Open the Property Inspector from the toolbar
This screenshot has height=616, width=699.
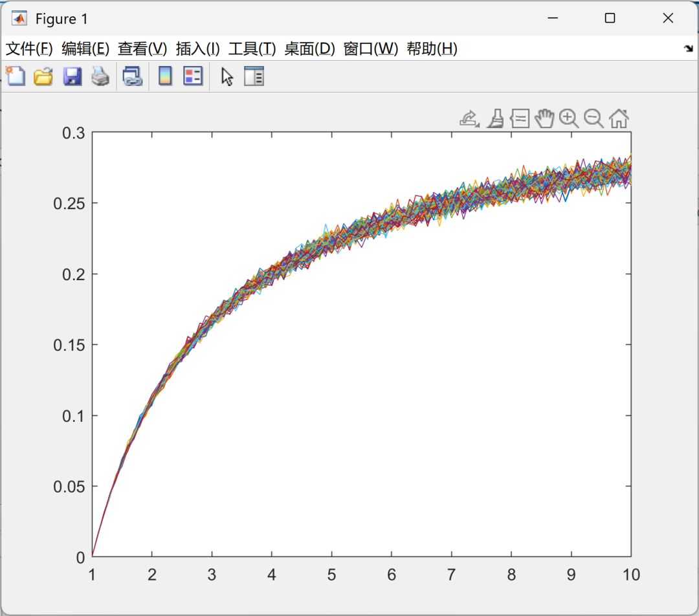(x=254, y=77)
